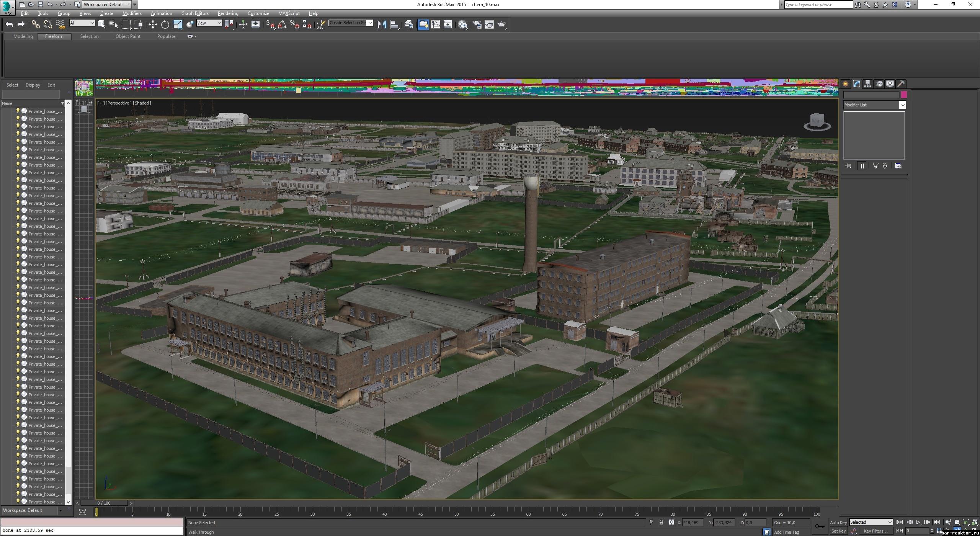Click the Select and Place sphere icon
Screen dimensions: 980x536
(190, 25)
